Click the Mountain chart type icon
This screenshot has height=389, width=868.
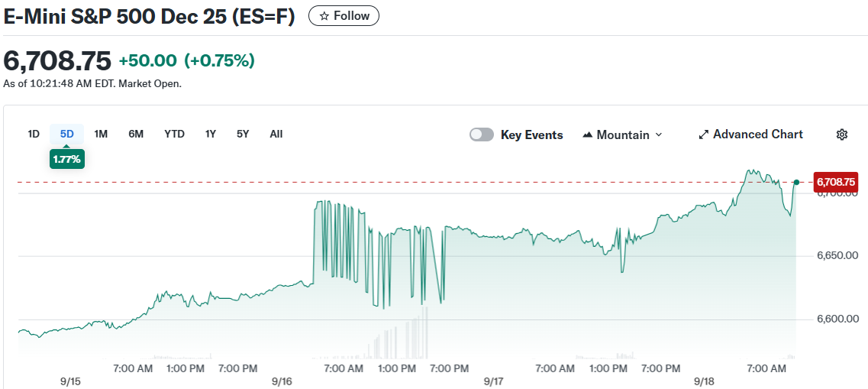point(588,135)
